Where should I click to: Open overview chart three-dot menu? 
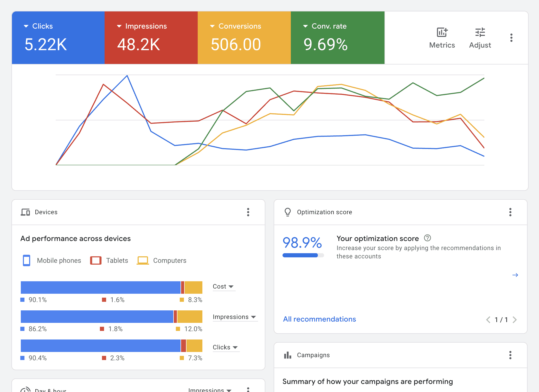511,38
